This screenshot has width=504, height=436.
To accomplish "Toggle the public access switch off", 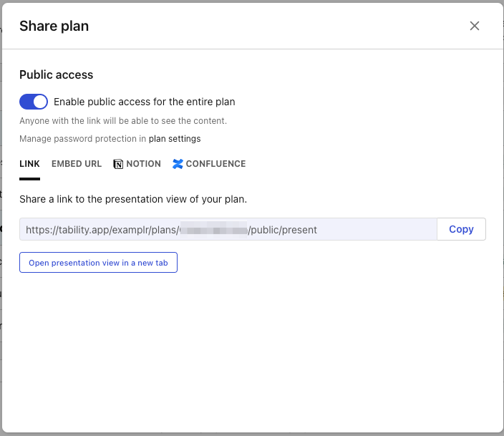I will click(34, 102).
